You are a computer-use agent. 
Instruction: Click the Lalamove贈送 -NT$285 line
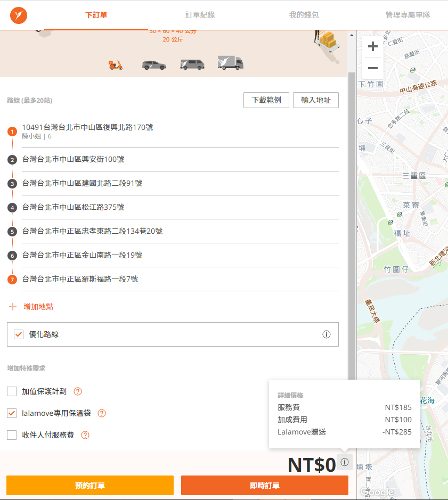click(344, 432)
